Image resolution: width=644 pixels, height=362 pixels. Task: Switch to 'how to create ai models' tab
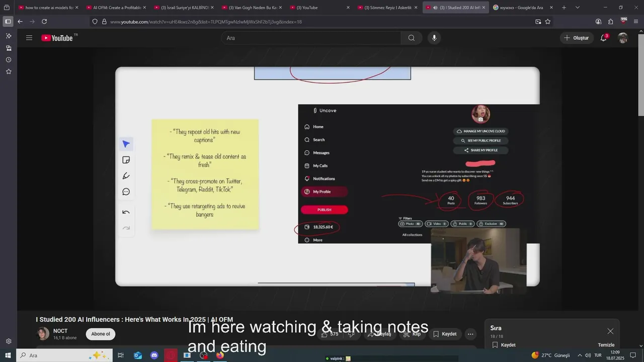(x=49, y=8)
